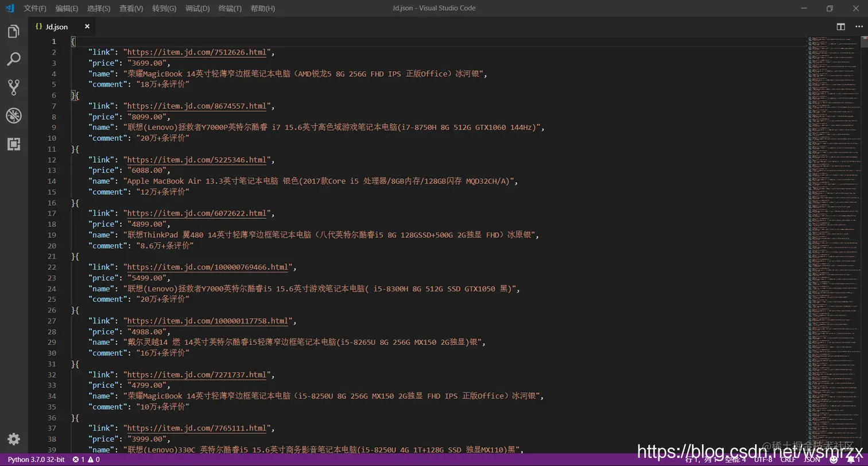Select the Search icon in activity bar
Viewport: 868px width, 466px height.
[x=14, y=59]
